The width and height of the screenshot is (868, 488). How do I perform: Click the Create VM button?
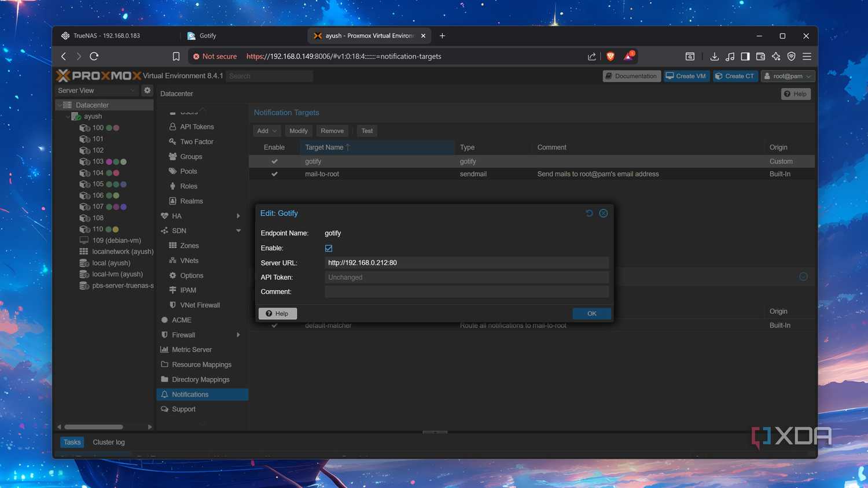click(686, 76)
